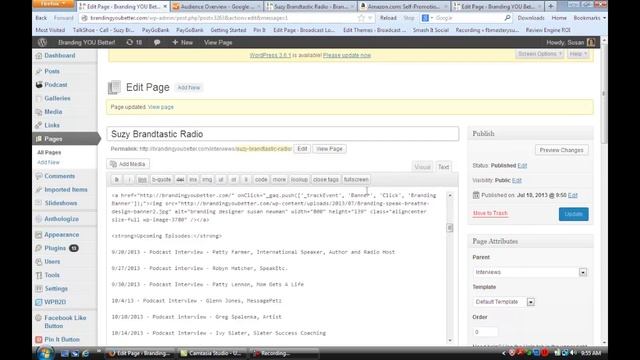The width and height of the screenshot is (640, 360).
Task: Click the Order number field
Action: [x=485, y=332]
